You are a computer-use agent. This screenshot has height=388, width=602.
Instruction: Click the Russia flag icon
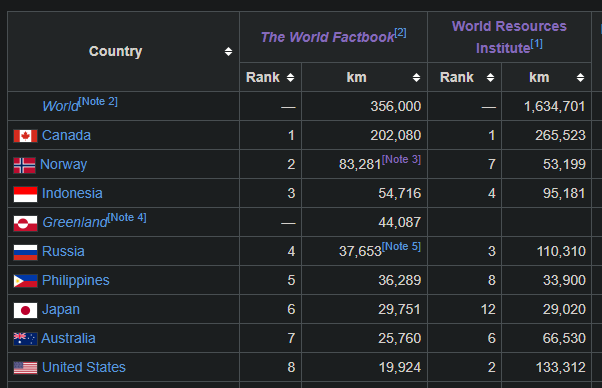pos(25,253)
